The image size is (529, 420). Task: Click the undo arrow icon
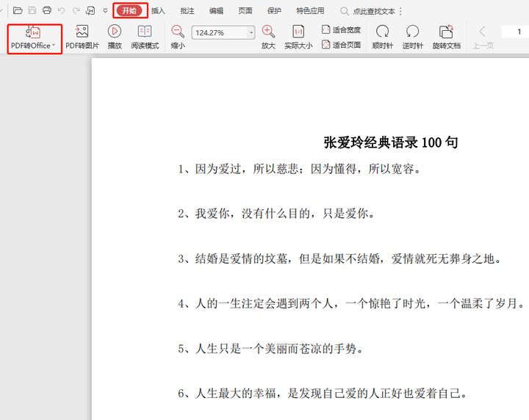(61, 11)
